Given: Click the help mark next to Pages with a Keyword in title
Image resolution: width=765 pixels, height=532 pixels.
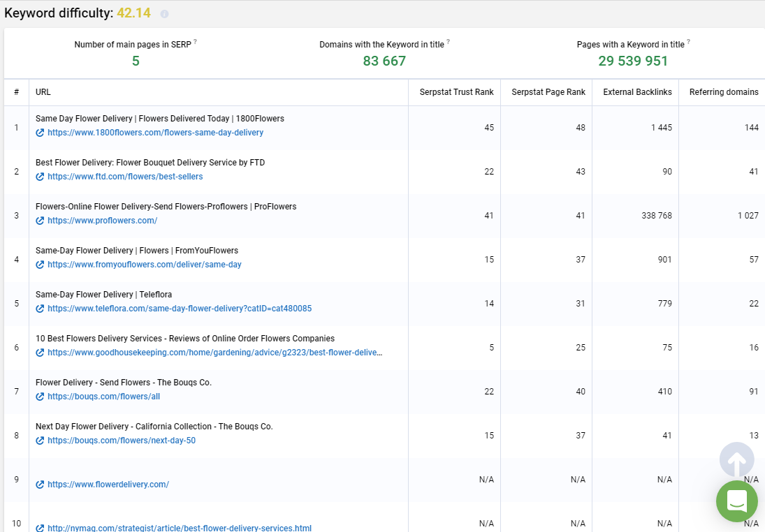Looking at the screenshot, I should click(x=688, y=41).
